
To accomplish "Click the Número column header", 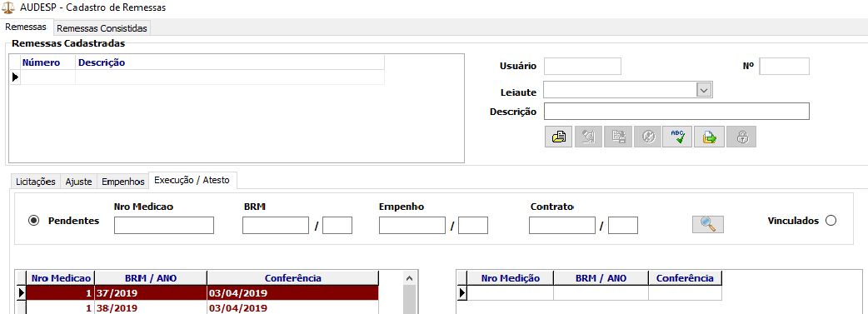I will click(47, 62).
